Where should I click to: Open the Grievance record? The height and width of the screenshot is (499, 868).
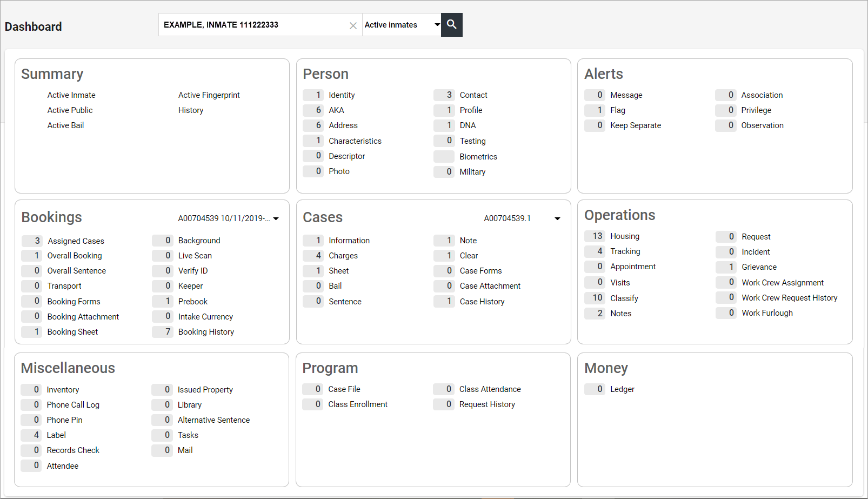coord(759,267)
